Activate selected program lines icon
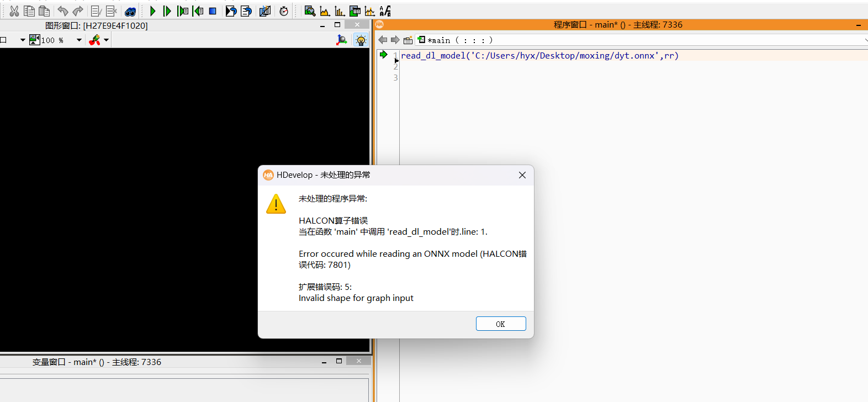This screenshot has height=402, width=868. pos(96,11)
